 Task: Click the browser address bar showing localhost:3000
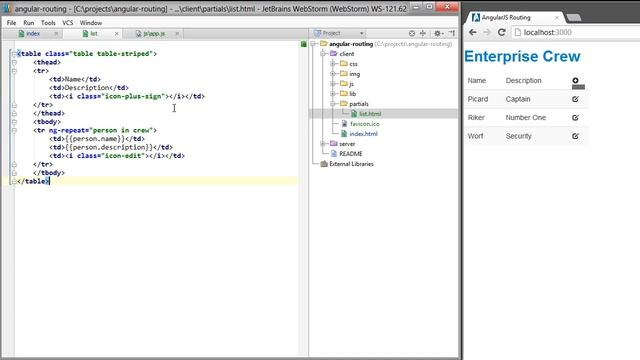tap(576, 32)
